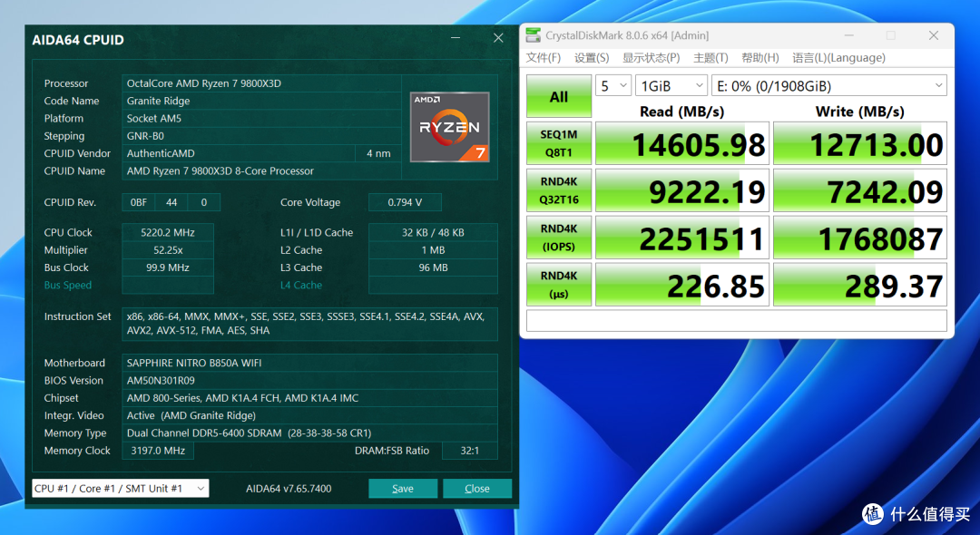Screen dimensions: 980x535
Task: Click the read IOPS value 2251511
Action: point(681,238)
